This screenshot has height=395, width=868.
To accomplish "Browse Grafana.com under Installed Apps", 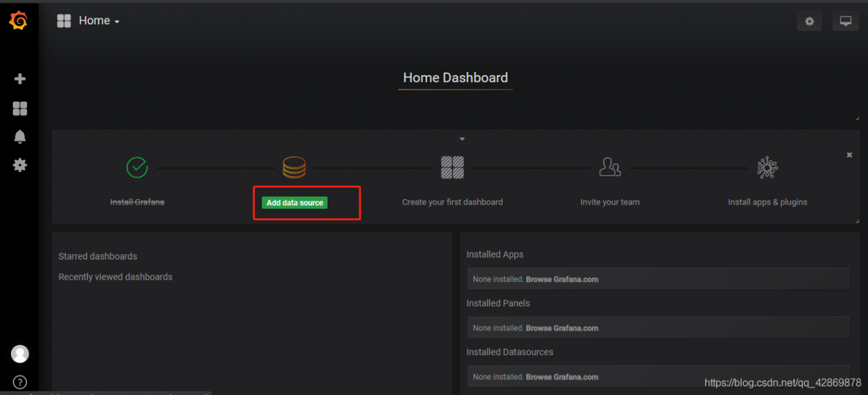I will (562, 279).
